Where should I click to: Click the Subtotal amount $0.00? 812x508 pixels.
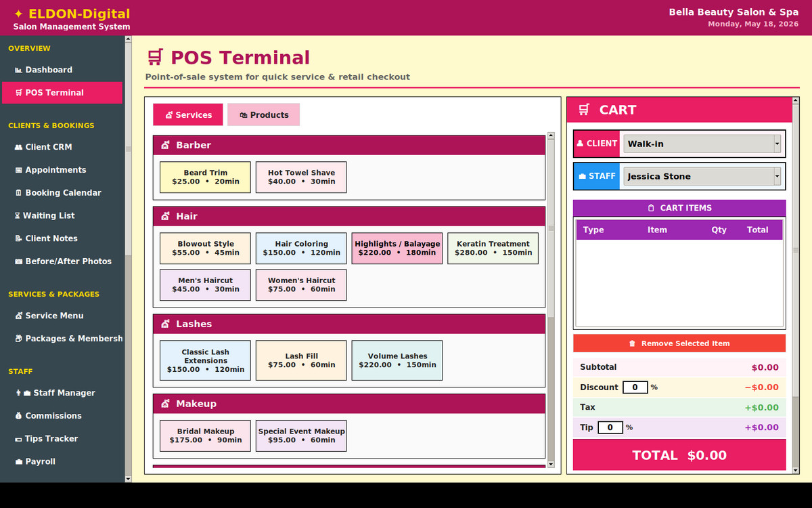[x=765, y=367]
